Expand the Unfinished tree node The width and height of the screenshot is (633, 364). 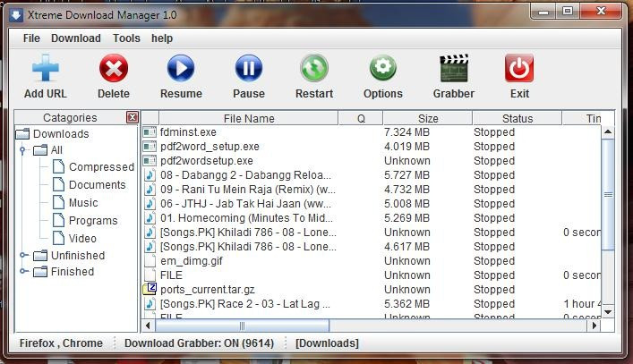(23, 255)
